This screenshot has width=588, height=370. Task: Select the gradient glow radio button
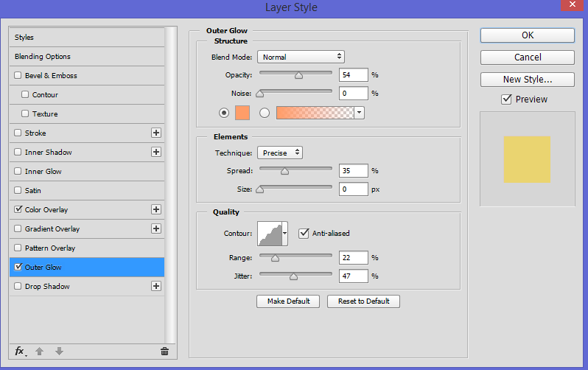(x=265, y=113)
